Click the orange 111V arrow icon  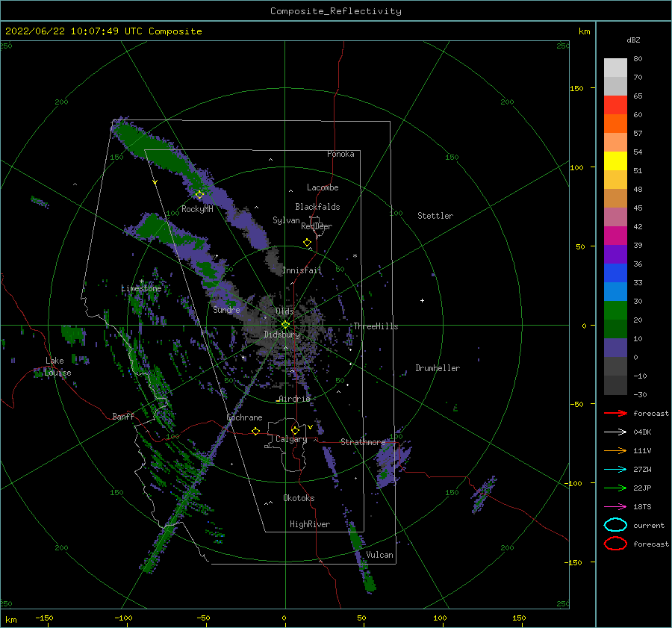615,450
